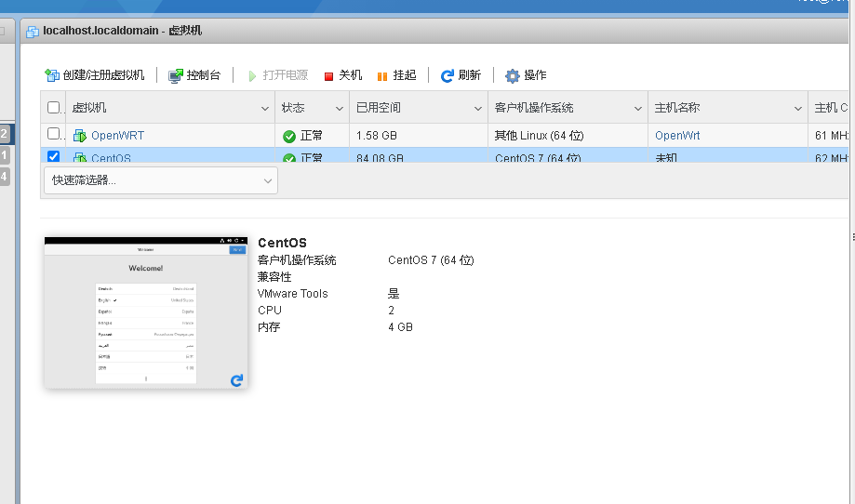Click the 打开电源 power on button

coord(277,75)
